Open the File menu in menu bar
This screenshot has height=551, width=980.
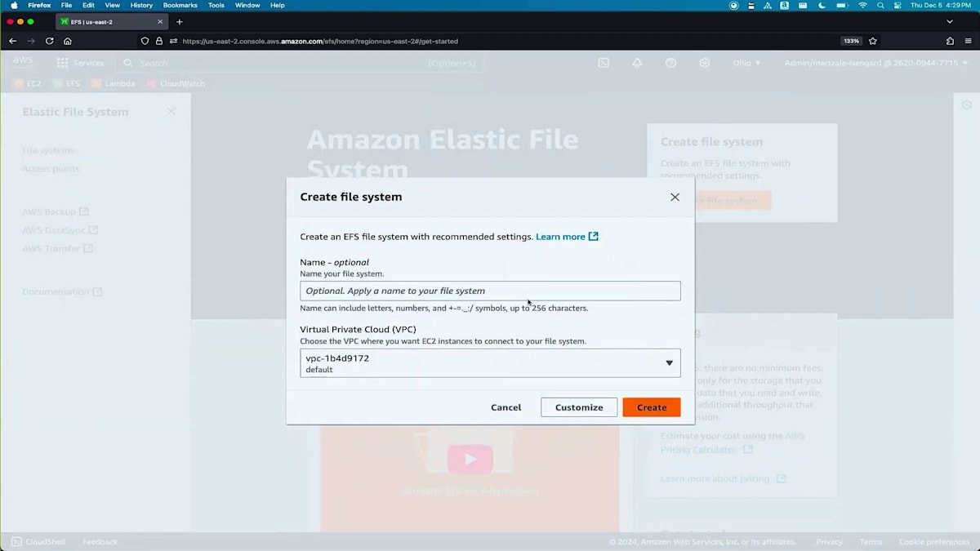[66, 5]
